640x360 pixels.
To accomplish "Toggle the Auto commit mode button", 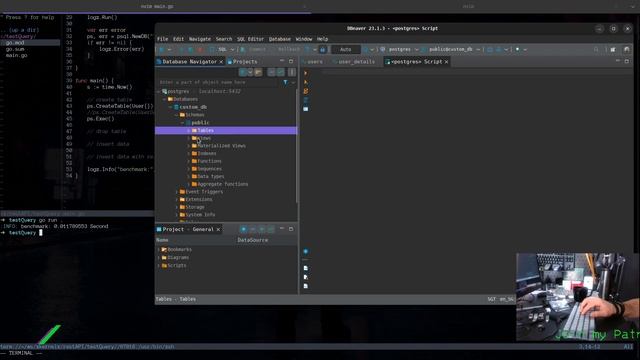I will click(x=345, y=49).
